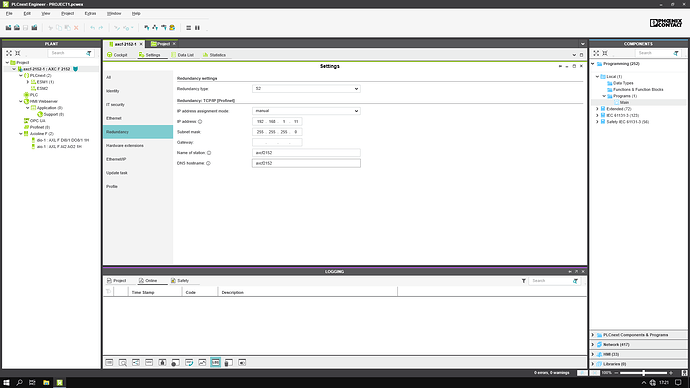This screenshot has height=388, width=690.
Task: Click the red Delete toolbar icon
Action: tap(76, 28)
